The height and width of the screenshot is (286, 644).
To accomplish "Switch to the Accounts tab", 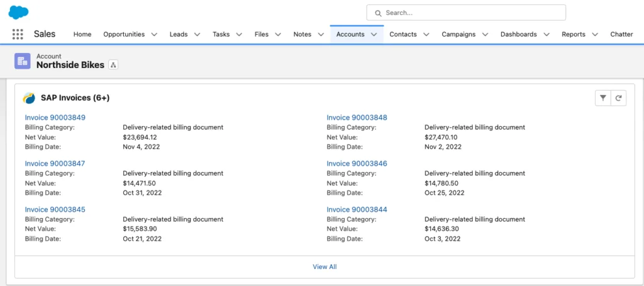I will (350, 35).
